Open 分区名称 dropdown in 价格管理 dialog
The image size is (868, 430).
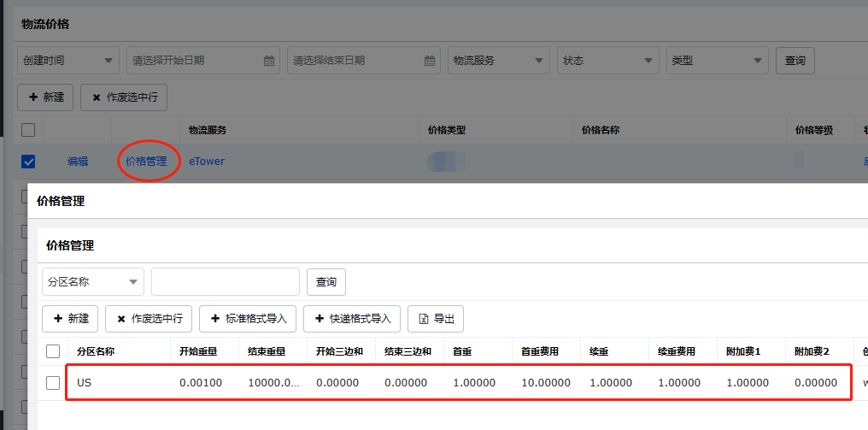tap(93, 281)
